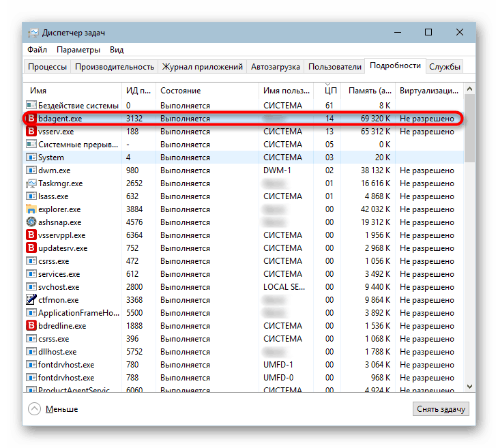
Task: Click the bdagent.exe Bitdefender icon
Action: 31,119
